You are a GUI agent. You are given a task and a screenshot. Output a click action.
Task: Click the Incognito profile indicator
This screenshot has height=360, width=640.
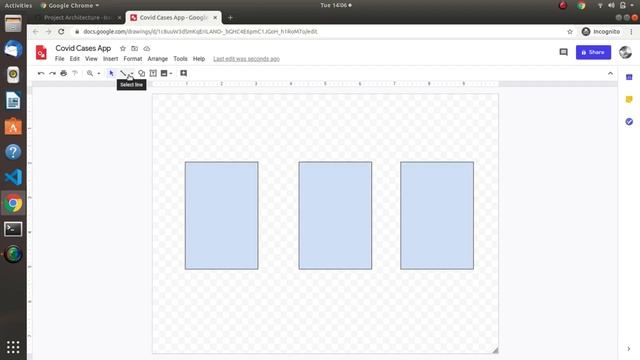click(x=601, y=31)
